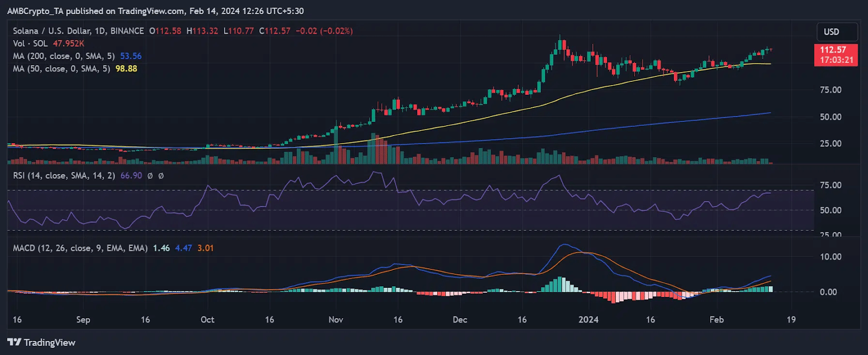Click the Sep label on the time axis
868x355 pixels.
pos(83,320)
